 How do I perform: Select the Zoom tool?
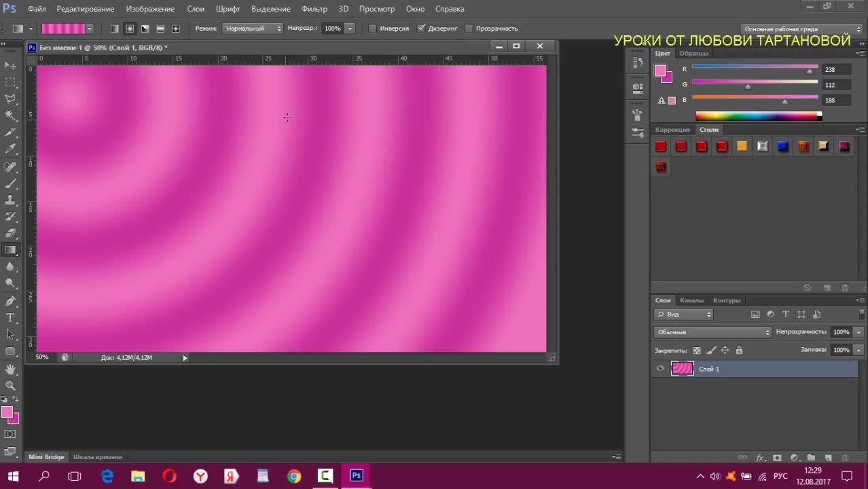pos(10,385)
